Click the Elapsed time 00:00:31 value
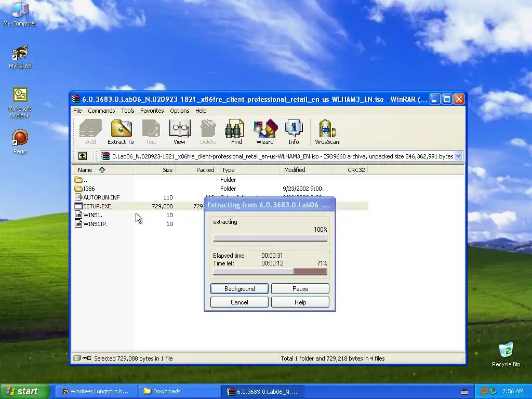The width and height of the screenshot is (532, 399). [272, 256]
